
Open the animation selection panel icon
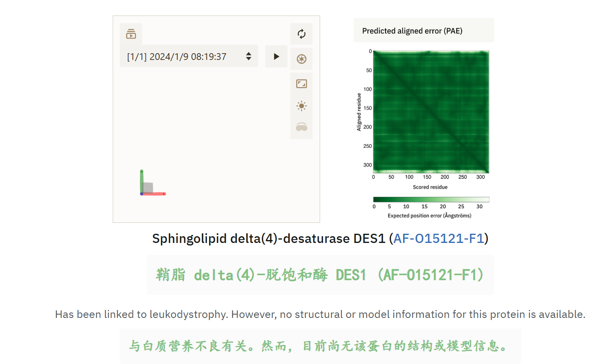click(131, 34)
